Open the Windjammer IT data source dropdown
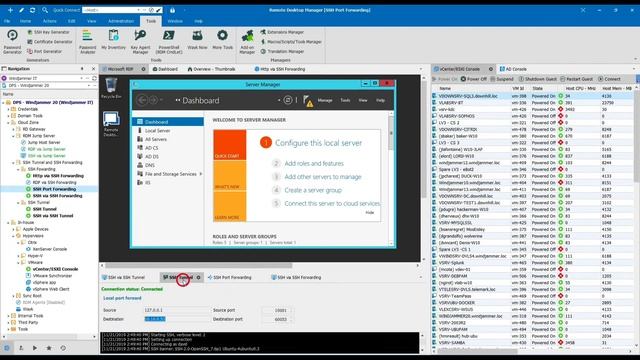The width and height of the screenshot is (640, 360). pyautogui.click(x=82, y=78)
